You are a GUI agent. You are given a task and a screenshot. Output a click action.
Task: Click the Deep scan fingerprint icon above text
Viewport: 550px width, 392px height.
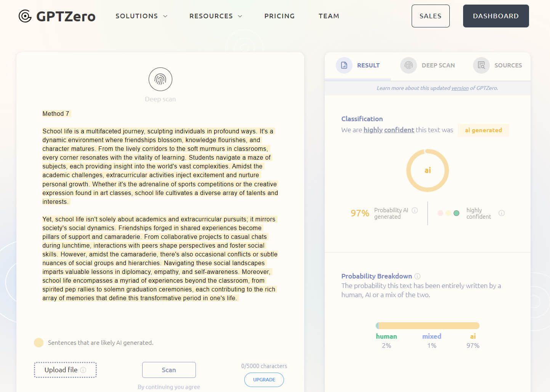coord(160,79)
